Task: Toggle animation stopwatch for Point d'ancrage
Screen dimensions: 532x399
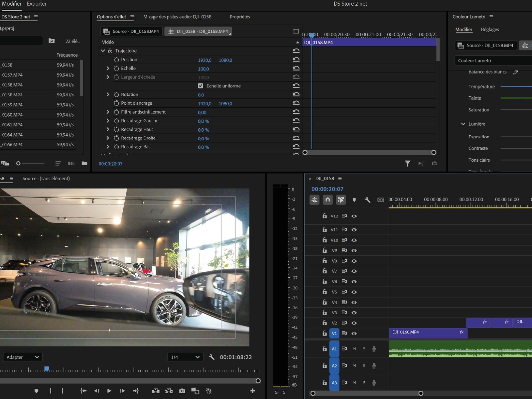Action: click(x=116, y=103)
